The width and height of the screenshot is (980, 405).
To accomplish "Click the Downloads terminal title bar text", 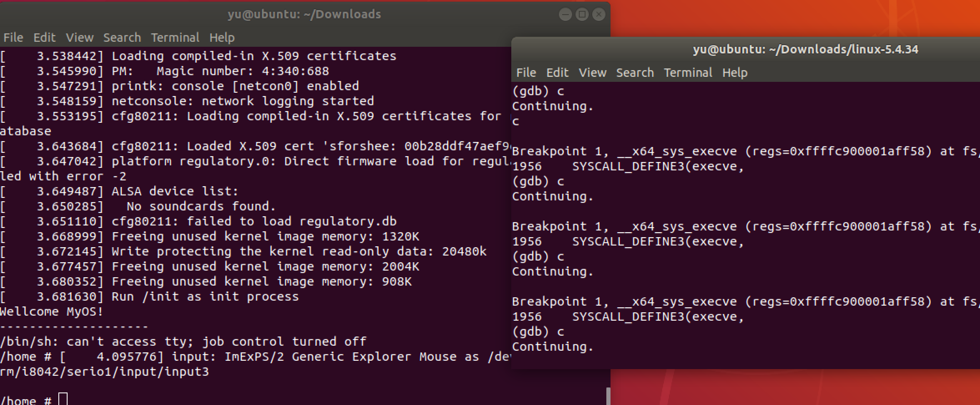I will [304, 14].
